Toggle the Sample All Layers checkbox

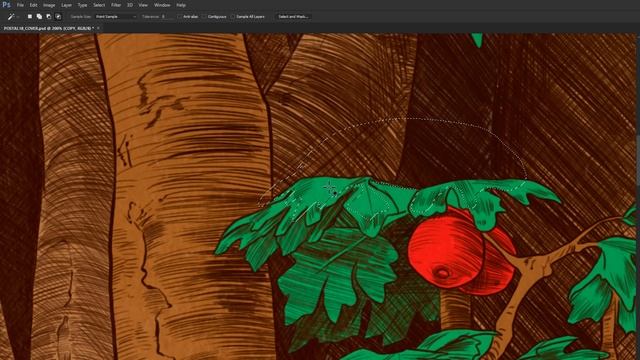tap(233, 17)
